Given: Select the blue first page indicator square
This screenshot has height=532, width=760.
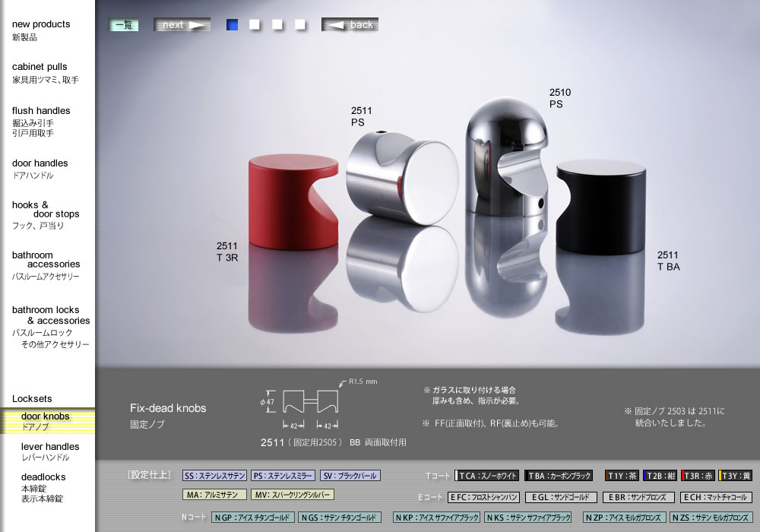Looking at the screenshot, I should (x=232, y=25).
